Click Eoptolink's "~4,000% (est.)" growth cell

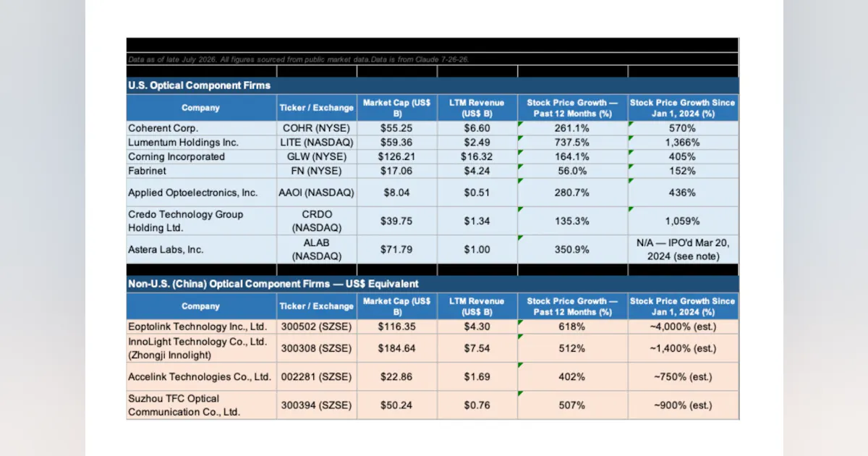(x=684, y=326)
